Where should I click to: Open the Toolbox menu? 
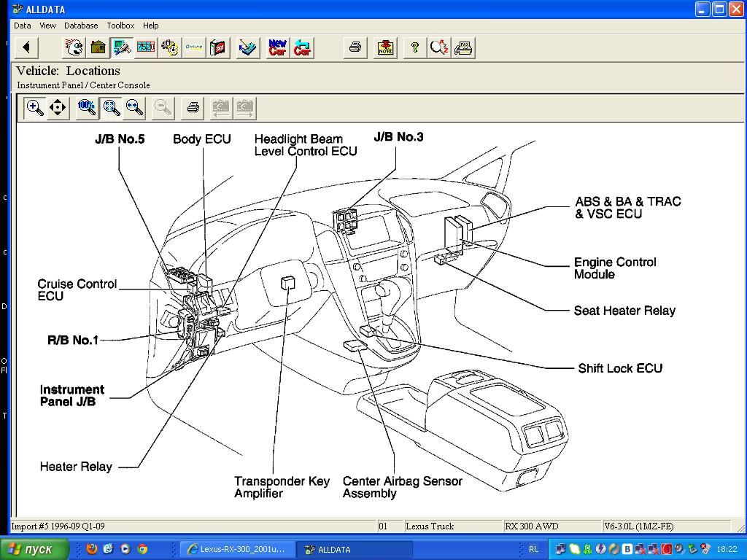120,26
